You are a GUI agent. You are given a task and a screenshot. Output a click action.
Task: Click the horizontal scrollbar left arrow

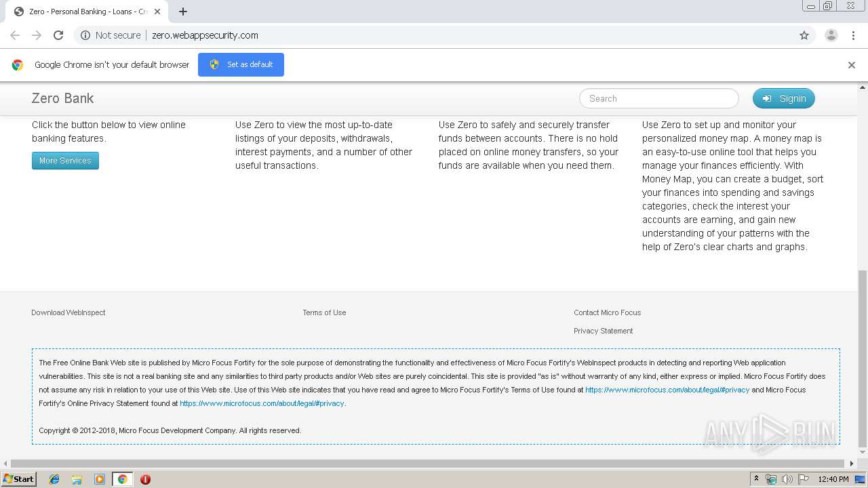(5, 464)
